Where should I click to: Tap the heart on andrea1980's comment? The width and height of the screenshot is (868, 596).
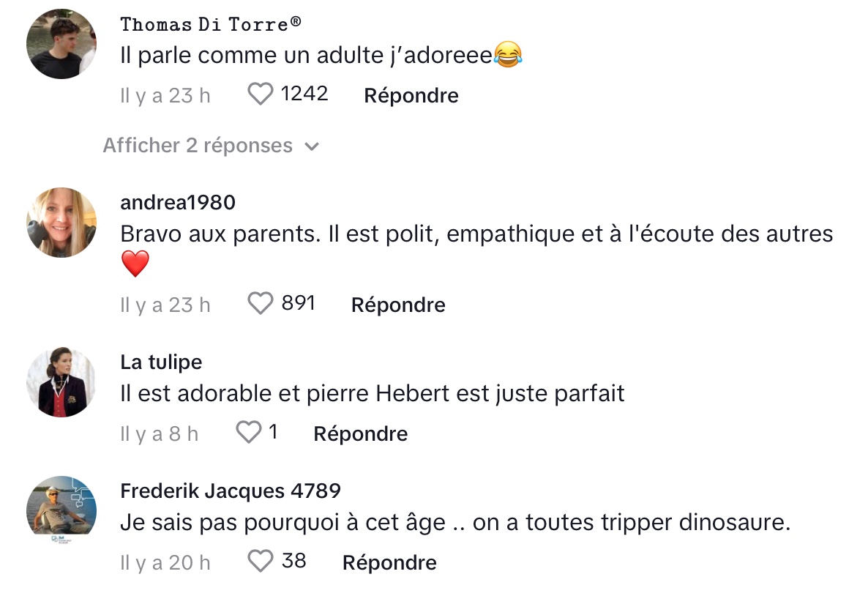click(261, 304)
